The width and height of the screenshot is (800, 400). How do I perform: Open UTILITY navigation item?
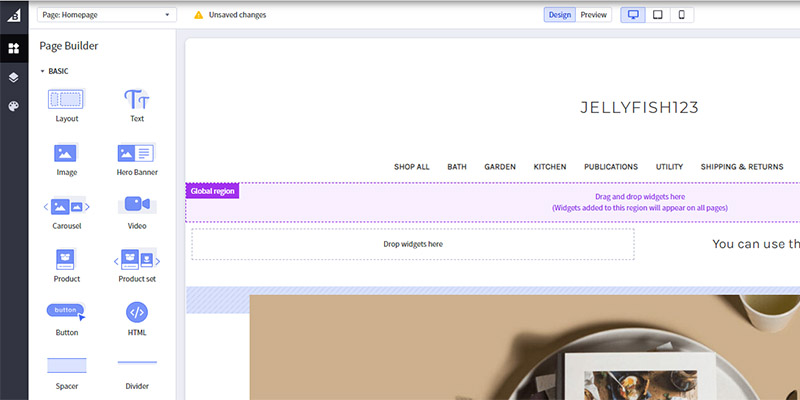coord(669,167)
